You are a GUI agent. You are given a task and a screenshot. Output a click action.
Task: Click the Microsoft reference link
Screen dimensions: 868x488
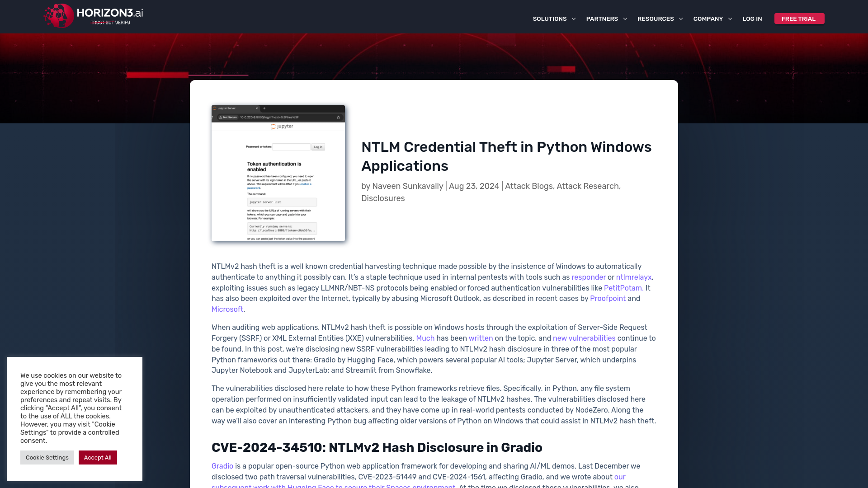pyautogui.click(x=227, y=309)
